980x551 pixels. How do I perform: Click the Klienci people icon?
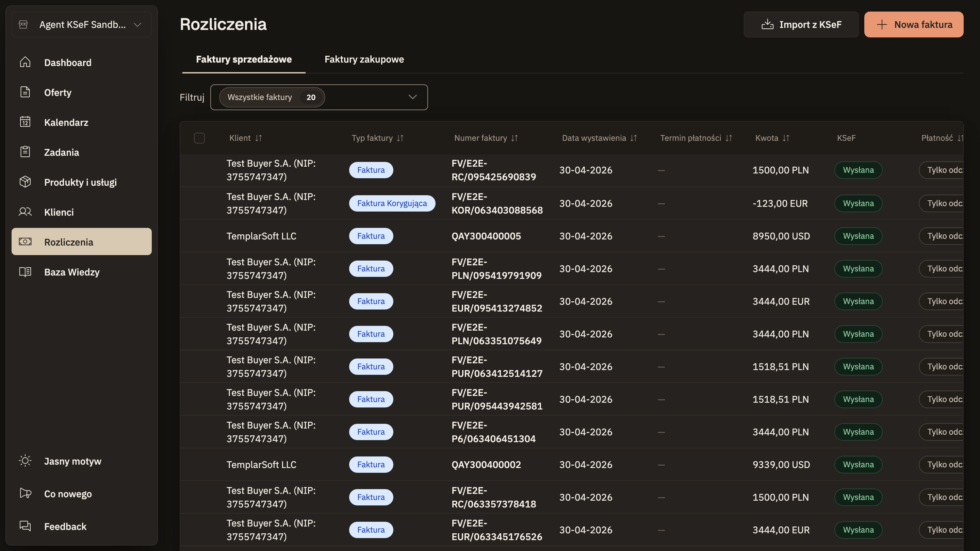click(x=25, y=212)
